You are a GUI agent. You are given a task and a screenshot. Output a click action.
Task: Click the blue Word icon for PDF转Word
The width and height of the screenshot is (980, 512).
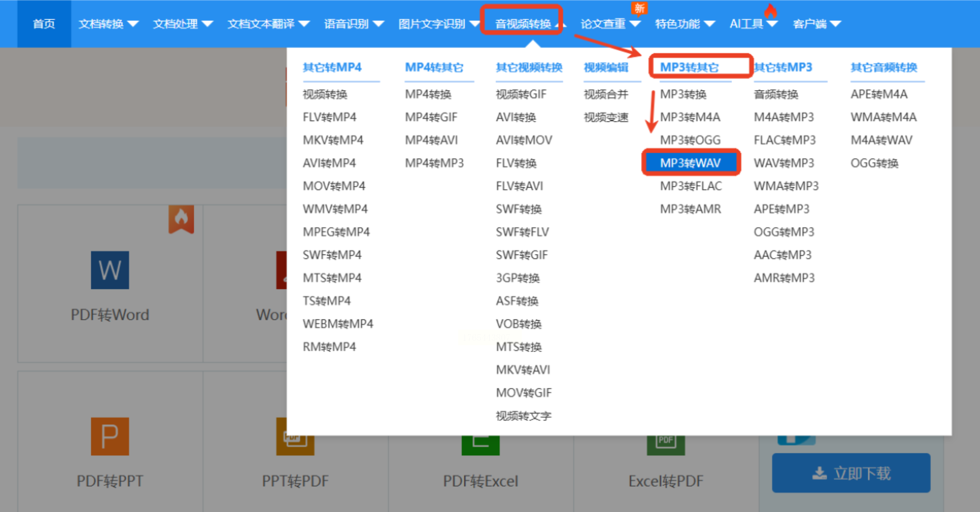110,270
